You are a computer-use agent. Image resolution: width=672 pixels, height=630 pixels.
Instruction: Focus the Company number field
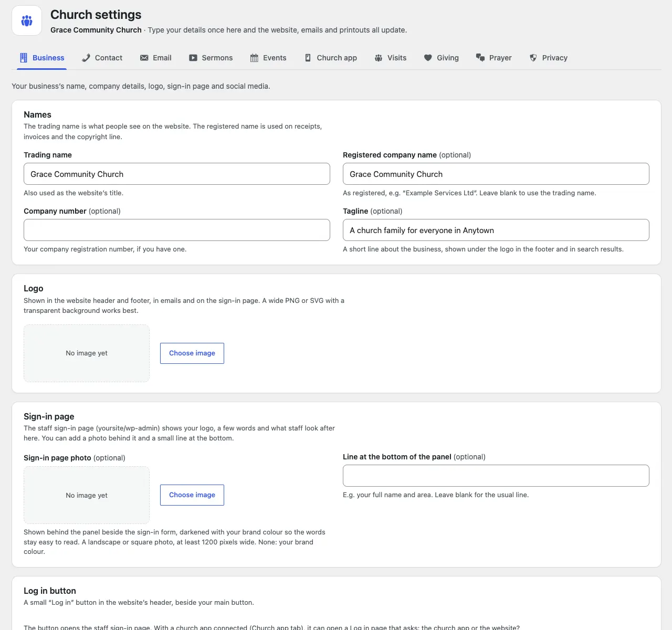(x=177, y=230)
